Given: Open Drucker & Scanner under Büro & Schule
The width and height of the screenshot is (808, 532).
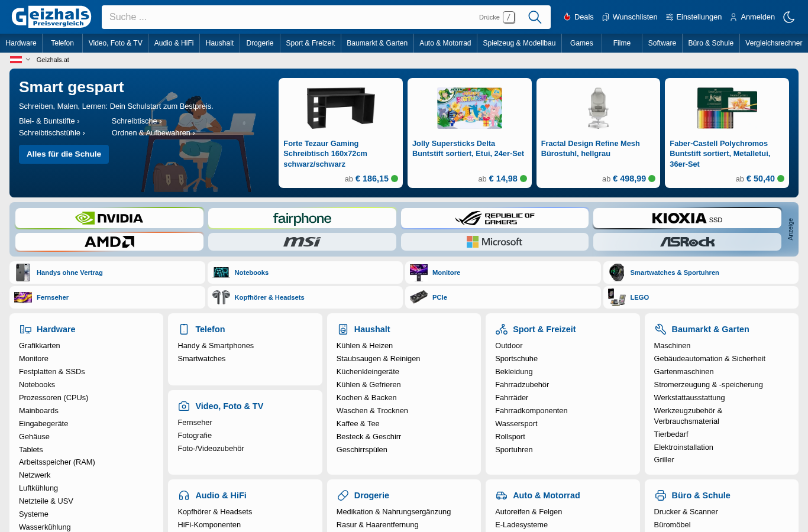Looking at the screenshot, I should (x=686, y=512).
